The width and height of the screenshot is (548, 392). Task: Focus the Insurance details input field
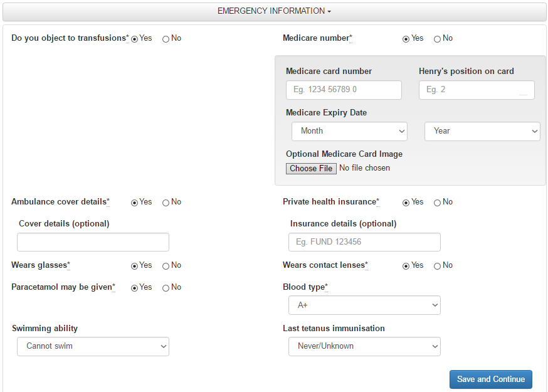click(364, 242)
